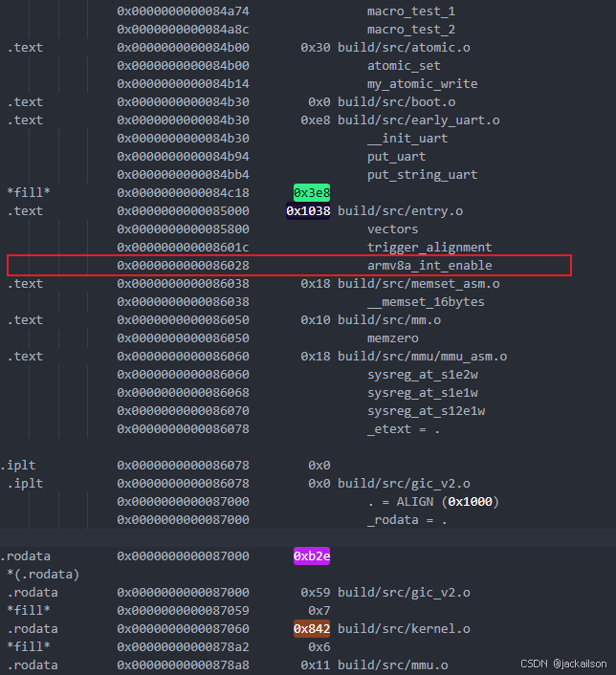Click the address 0x0000000000084a8c
The width and height of the screenshot is (616, 675).
(183, 30)
